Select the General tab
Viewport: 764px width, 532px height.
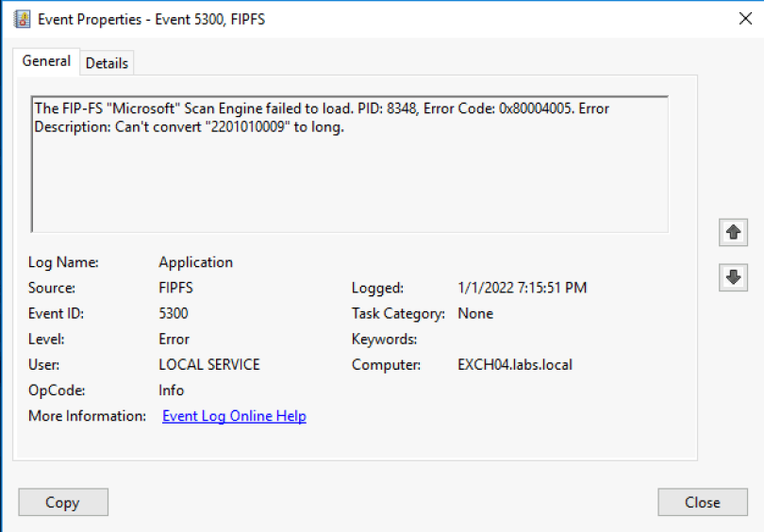(46, 61)
